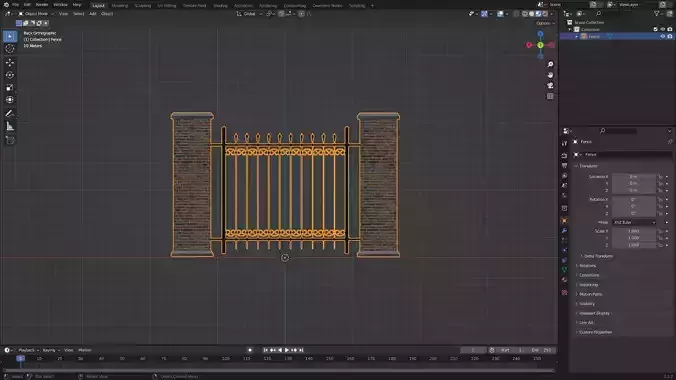The height and width of the screenshot is (380, 676).
Task: Open the Texture properties tab
Action: point(564,292)
